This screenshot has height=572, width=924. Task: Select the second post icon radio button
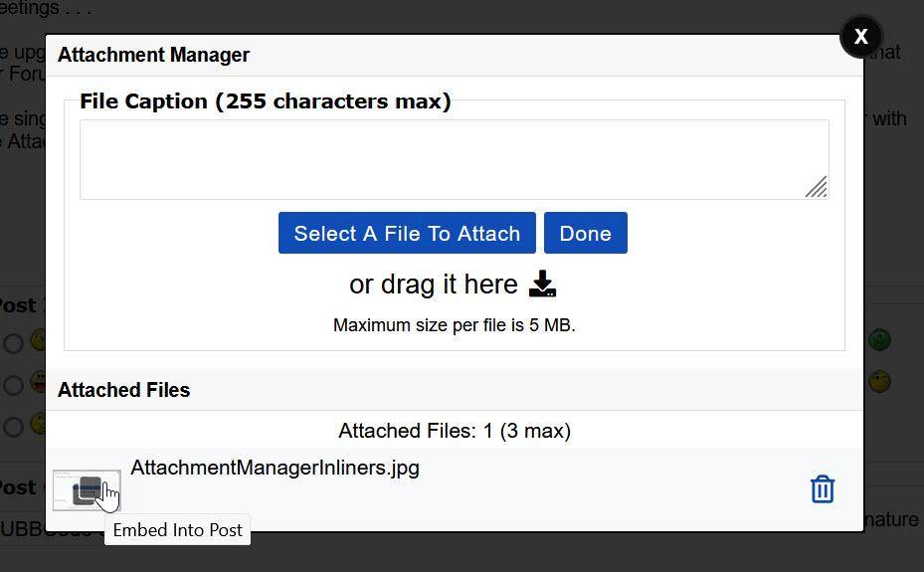(13, 385)
